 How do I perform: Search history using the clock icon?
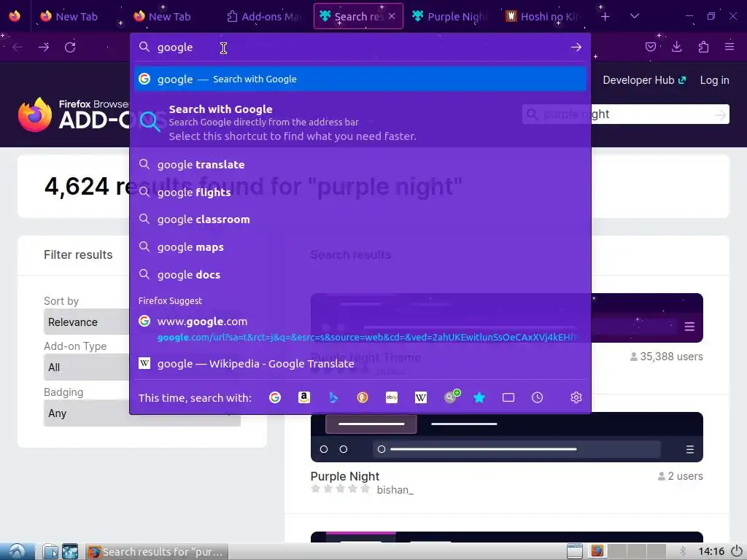click(x=538, y=397)
